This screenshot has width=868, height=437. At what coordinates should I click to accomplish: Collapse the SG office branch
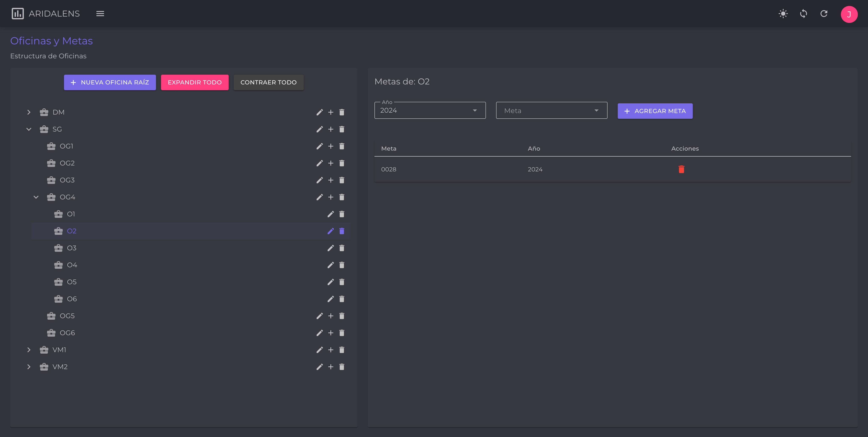click(x=29, y=129)
